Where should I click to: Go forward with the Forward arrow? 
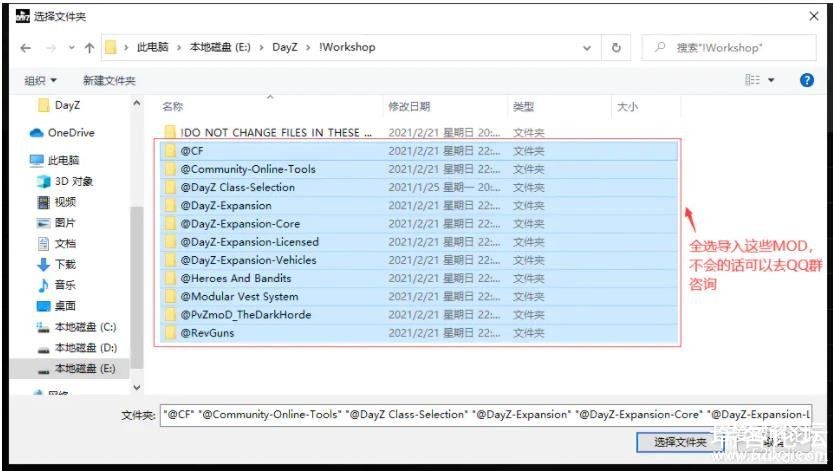[x=51, y=48]
